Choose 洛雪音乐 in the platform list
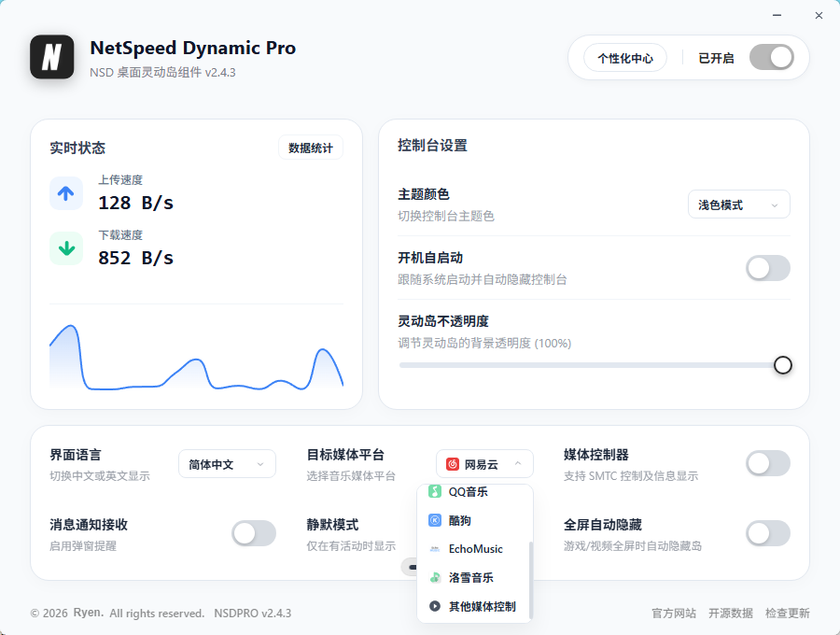The width and height of the screenshot is (840, 635). click(x=473, y=578)
